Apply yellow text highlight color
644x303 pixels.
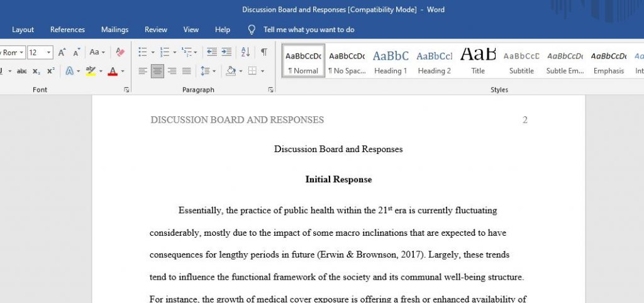pos(91,71)
